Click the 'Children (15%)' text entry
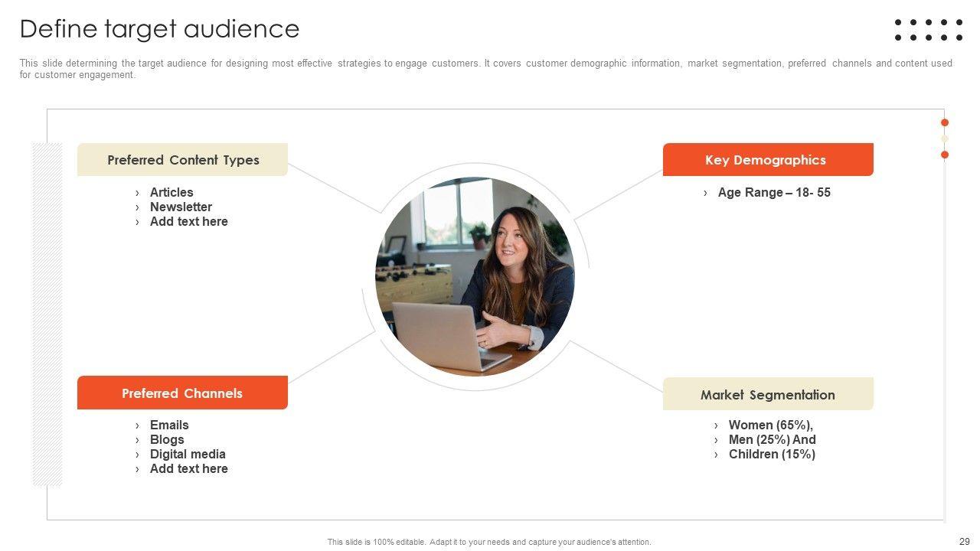Viewport: 980px width, 551px height. 772,455
